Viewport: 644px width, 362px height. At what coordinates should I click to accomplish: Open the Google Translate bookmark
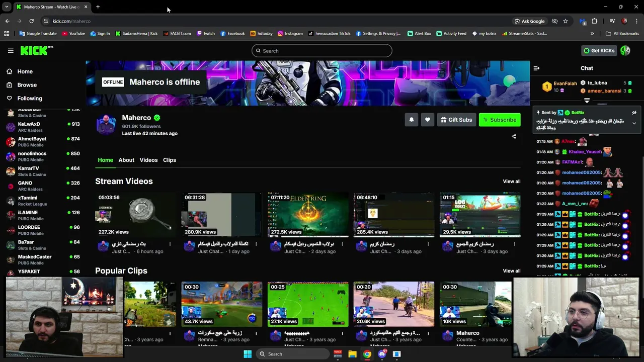point(38,34)
